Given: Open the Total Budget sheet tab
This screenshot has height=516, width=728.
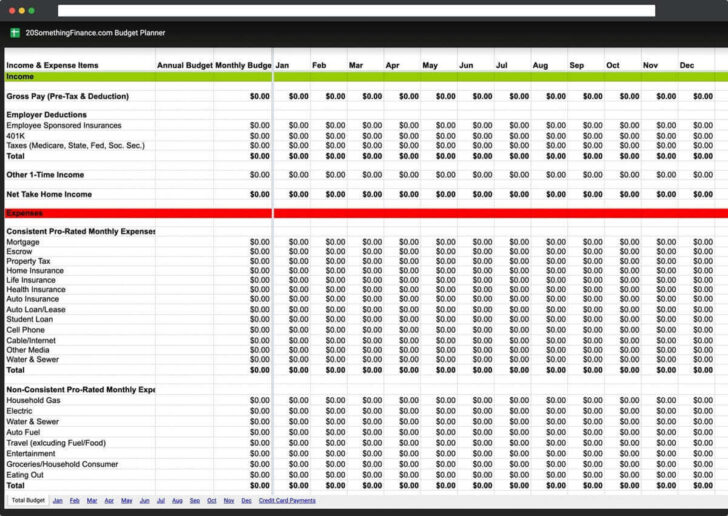Looking at the screenshot, I should click(28, 500).
